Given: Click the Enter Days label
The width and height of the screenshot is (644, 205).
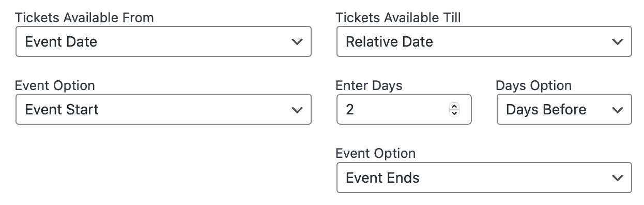Looking at the screenshot, I should point(369,85).
